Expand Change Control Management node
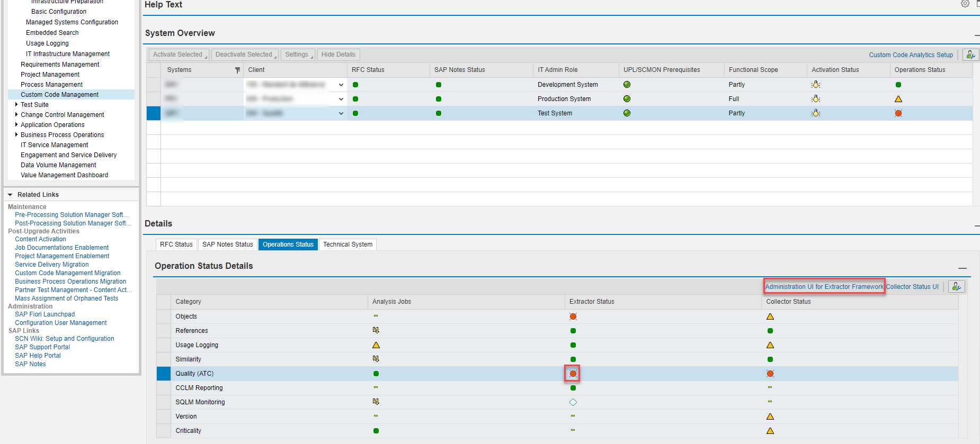Screen dimensions: 980x444 coord(16,115)
